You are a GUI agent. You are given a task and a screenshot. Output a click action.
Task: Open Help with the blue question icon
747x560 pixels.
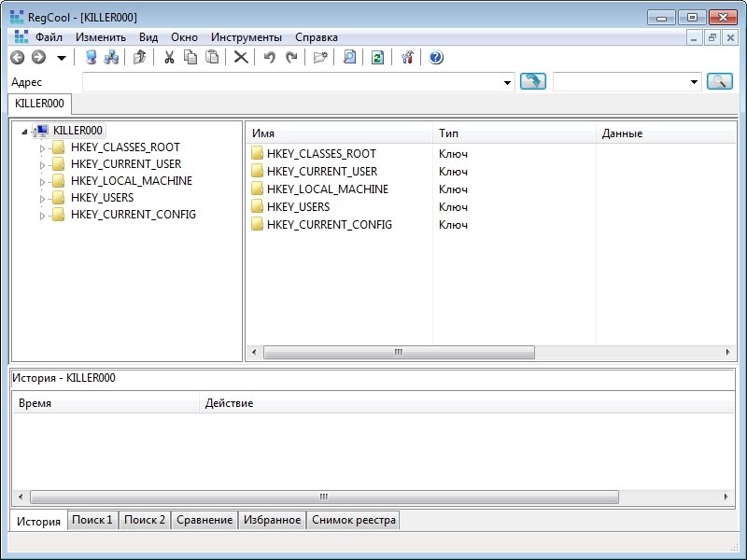click(436, 58)
